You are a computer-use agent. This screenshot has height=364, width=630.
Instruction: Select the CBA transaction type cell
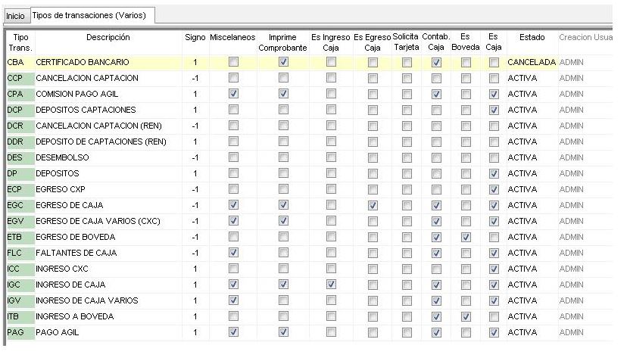pyautogui.click(x=20, y=62)
